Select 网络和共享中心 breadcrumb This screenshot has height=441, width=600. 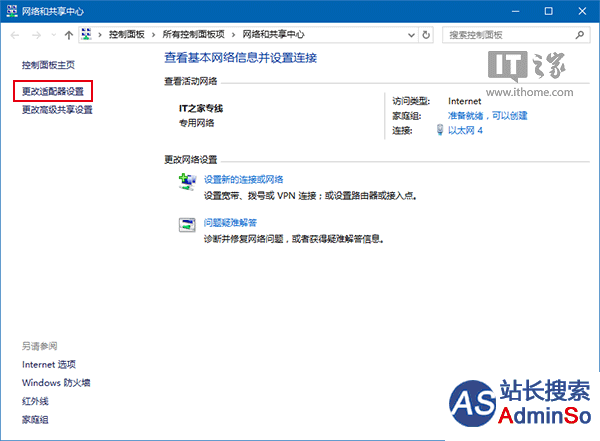click(x=273, y=34)
